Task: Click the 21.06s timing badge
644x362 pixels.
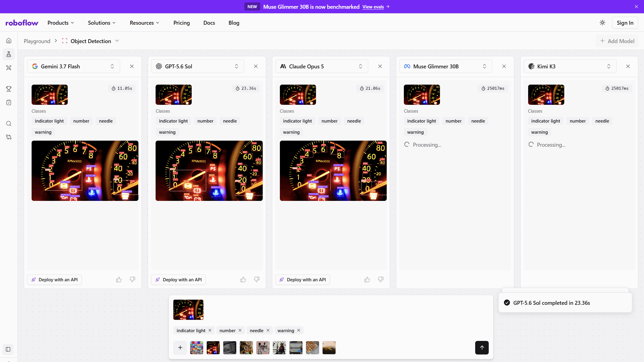Action: pos(370,88)
